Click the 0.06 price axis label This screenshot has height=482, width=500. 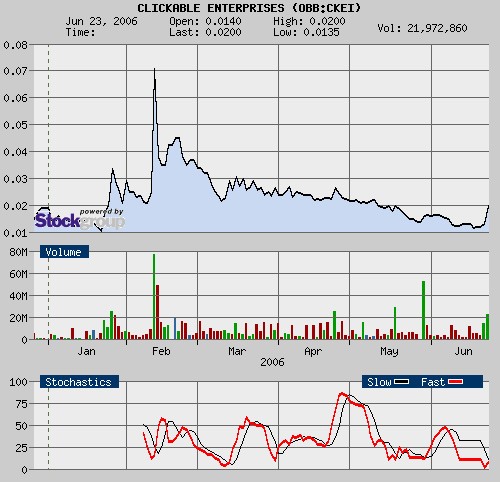15,98
